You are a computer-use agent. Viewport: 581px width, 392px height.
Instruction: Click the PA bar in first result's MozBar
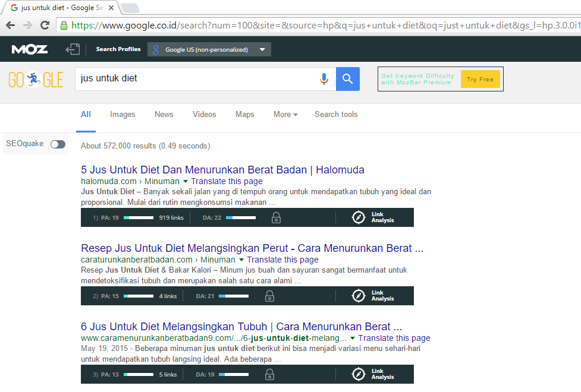(x=139, y=218)
